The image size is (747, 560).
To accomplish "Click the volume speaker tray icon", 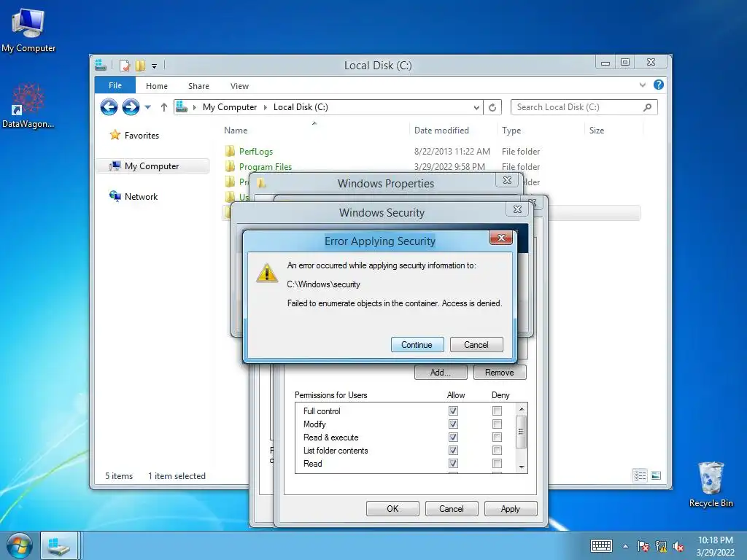I will pyautogui.click(x=678, y=546).
